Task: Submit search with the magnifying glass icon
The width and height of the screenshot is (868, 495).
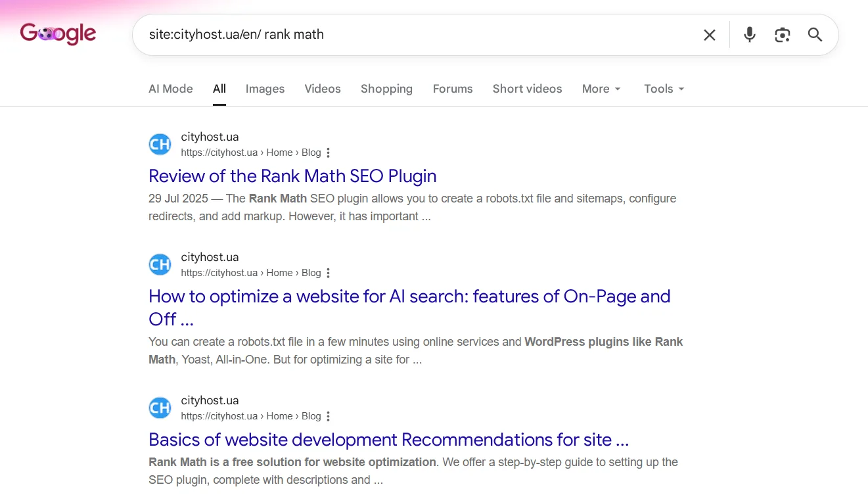Action: point(815,35)
